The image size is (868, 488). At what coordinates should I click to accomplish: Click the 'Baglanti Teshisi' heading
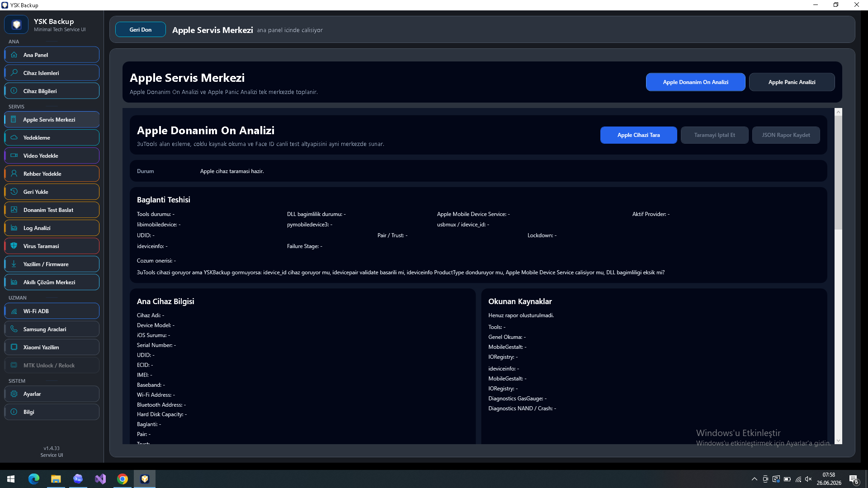pos(164,200)
